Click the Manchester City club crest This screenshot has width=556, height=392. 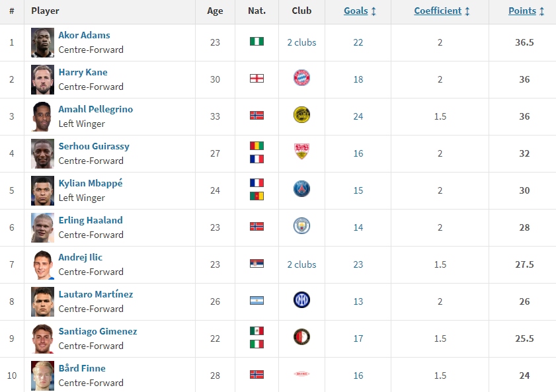[301, 226]
